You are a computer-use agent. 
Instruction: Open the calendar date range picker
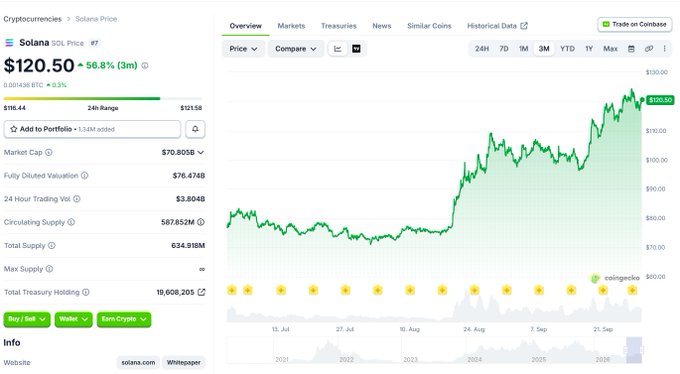coord(631,49)
